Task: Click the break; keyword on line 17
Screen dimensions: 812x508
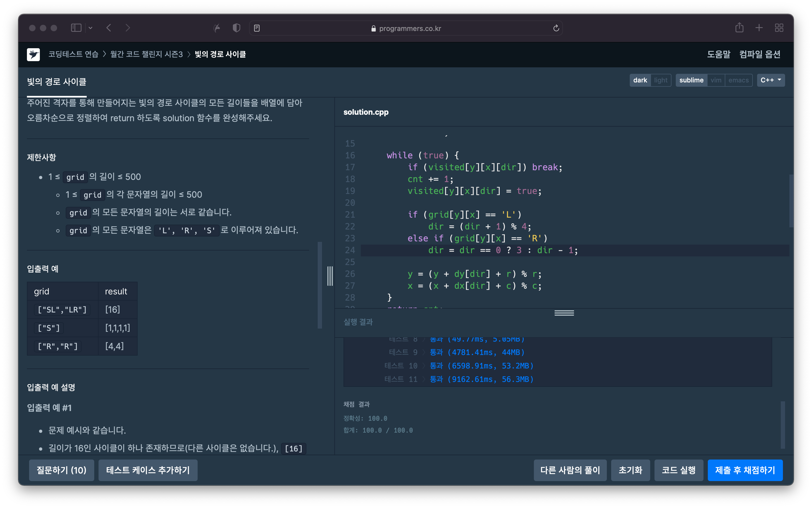Action: (x=547, y=167)
